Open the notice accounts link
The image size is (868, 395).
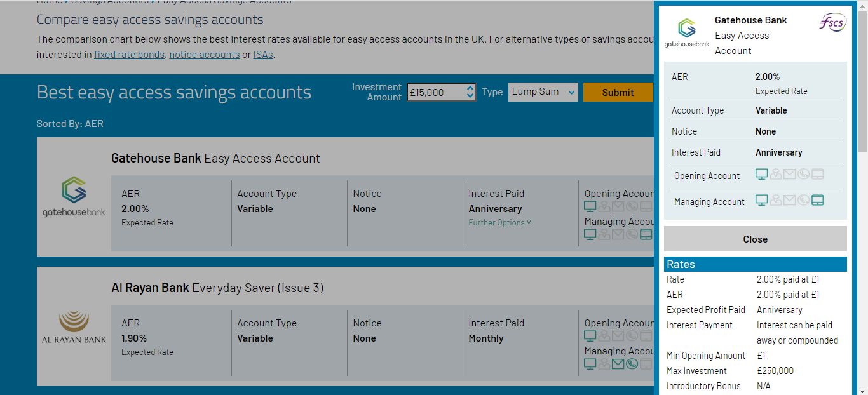click(205, 54)
